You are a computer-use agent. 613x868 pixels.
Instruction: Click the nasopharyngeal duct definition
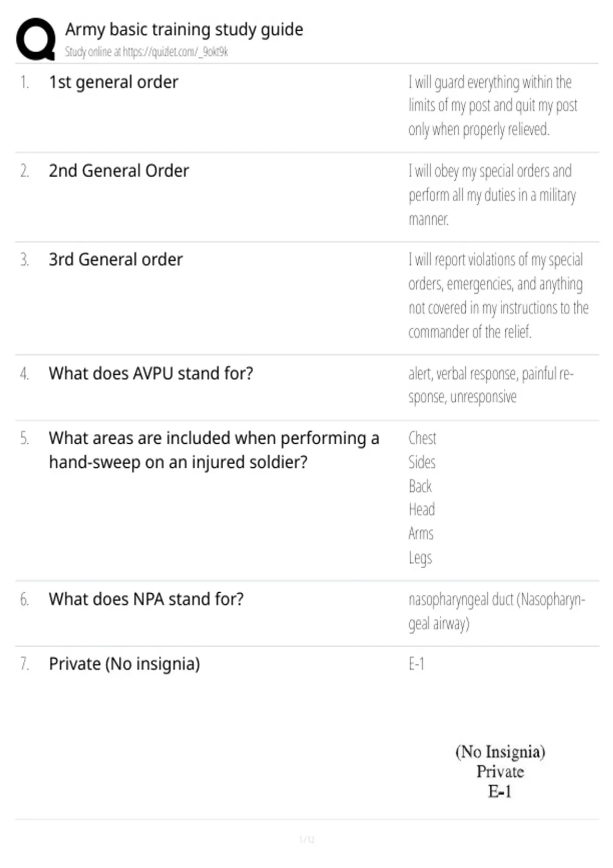[497, 611]
